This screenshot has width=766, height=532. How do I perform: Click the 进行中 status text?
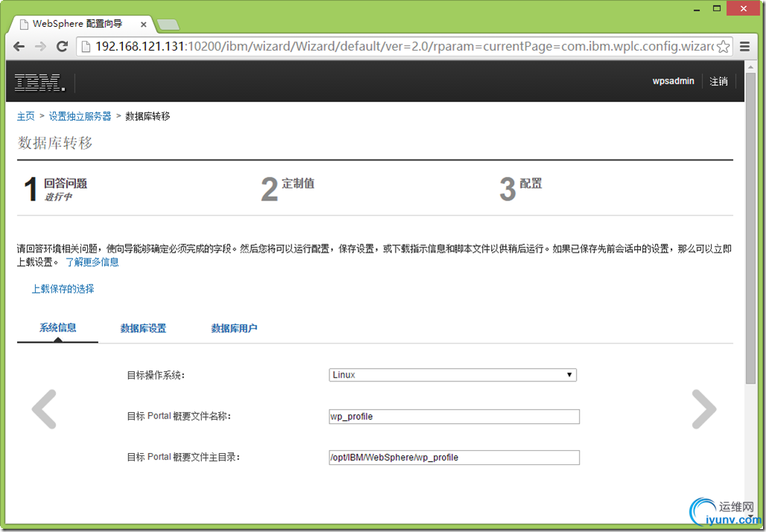pos(58,197)
